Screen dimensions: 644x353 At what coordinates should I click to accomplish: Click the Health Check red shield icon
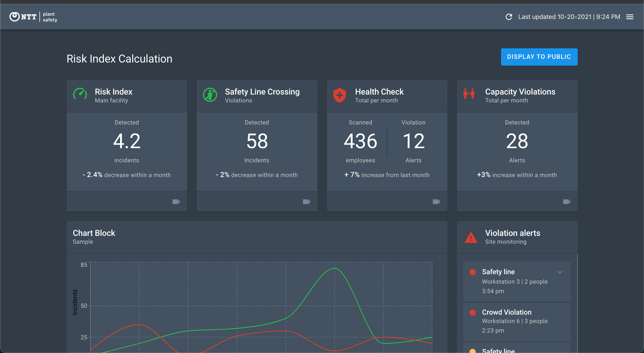(340, 95)
